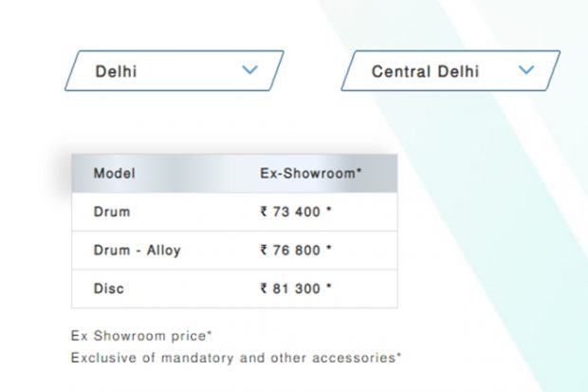Select the Drum model row label

pyautogui.click(x=112, y=212)
